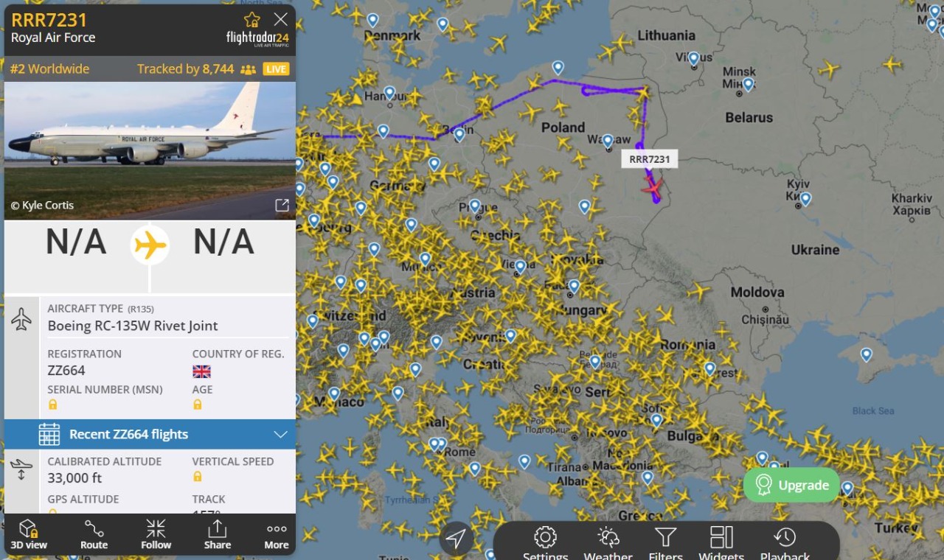Open the aircraft photo in a new window
This screenshot has width=944, height=560.
(x=282, y=205)
